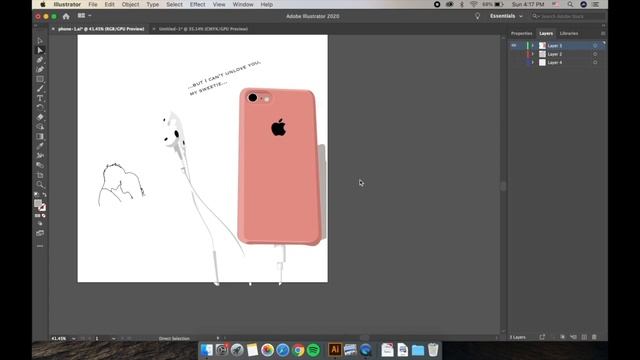Viewport: 640px width, 360px height.
Task: Open Edit Toolbar three-dots button
Action: (x=40, y=246)
